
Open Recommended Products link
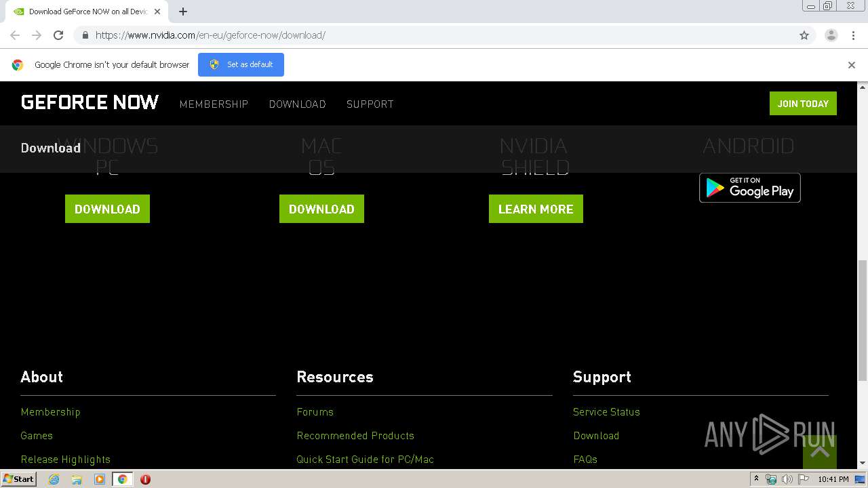355,436
